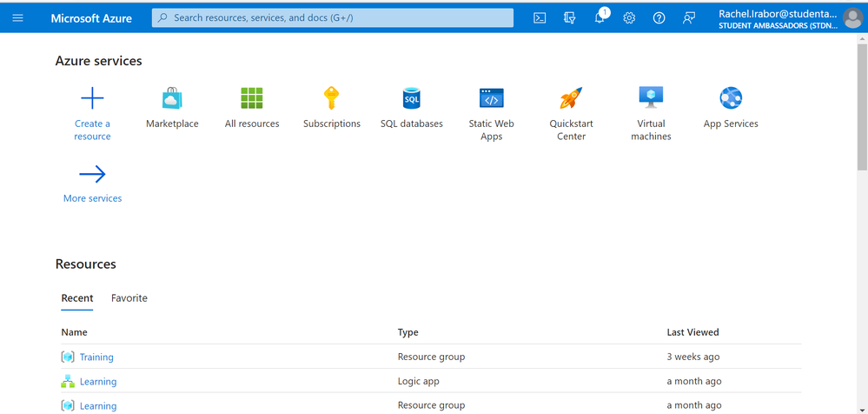The height and width of the screenshot is (414, 868).
Task: Click Microsoft Azure home title
Action: coord(91,17)
